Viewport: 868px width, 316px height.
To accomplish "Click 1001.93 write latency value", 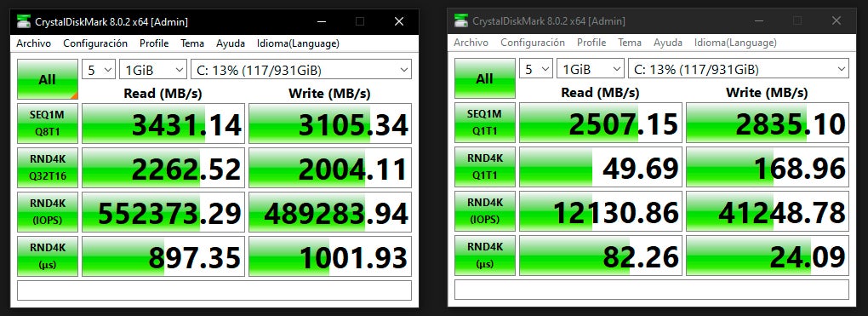I will (330, 256).
